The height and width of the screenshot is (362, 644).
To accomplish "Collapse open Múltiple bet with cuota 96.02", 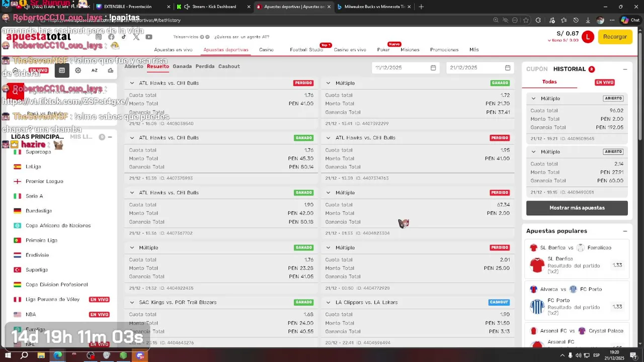I will [x=534, y=99].
